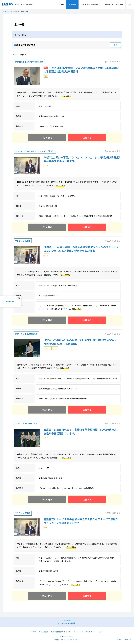Open コーポレートサイト external link
Viewport: 134px width, 644px height.
click(x=124, y=640)
